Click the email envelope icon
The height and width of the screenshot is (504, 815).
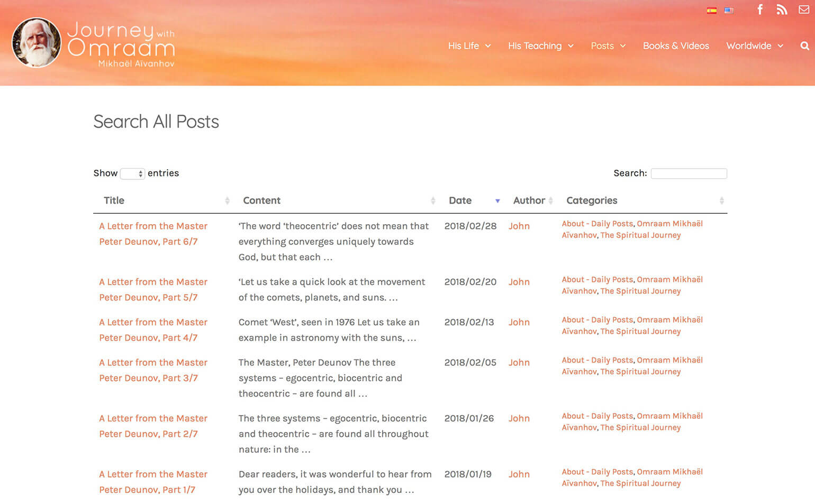804,9
